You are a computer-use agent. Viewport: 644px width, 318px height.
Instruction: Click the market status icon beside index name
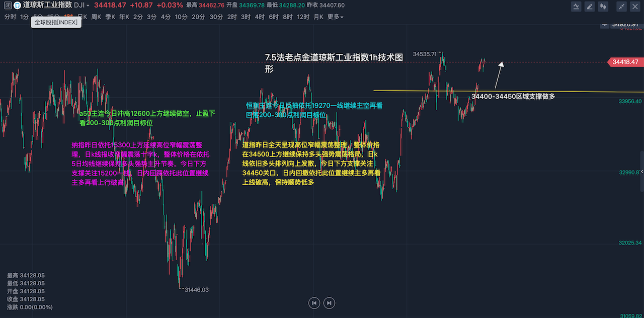(x=7, y=5)
